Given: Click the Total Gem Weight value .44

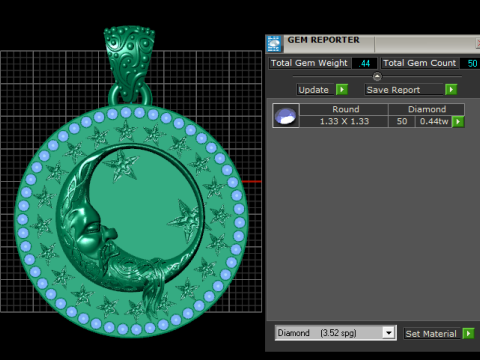Looking at the screenshot, I should coord(364,63).
